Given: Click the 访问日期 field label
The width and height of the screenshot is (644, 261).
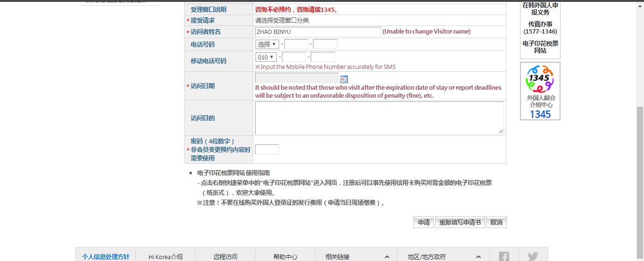Looking at the screenshot, I should (x=203, y=86).
